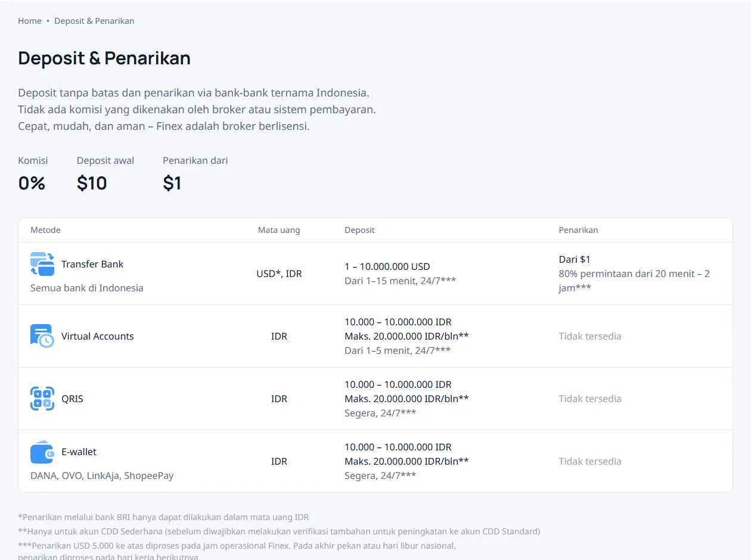The image size is (751, 560).
Task: Click Segera, 24/7*** in QRIS row
Action: tap(380, 413)
